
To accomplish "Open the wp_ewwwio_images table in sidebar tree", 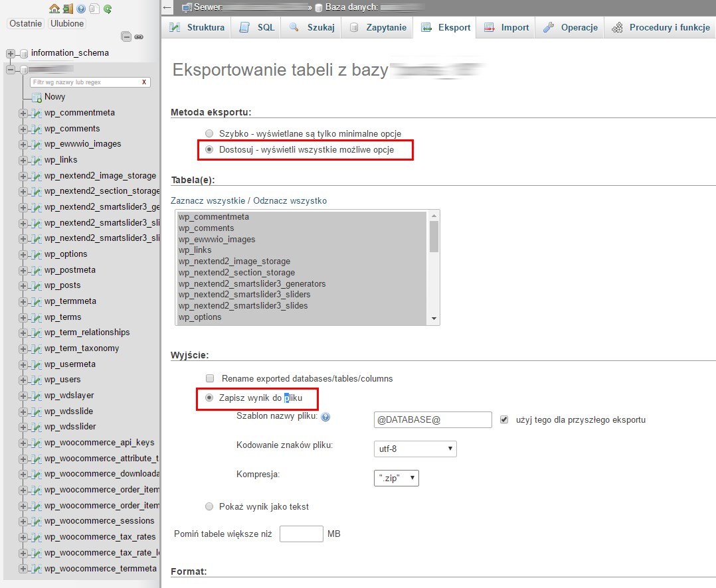I will (82, 144).
